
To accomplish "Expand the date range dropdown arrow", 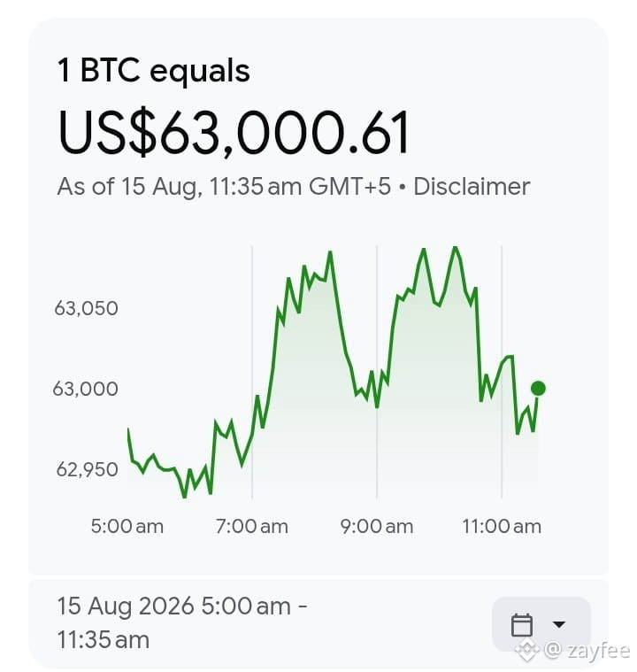I will click(x=558, y=624).
